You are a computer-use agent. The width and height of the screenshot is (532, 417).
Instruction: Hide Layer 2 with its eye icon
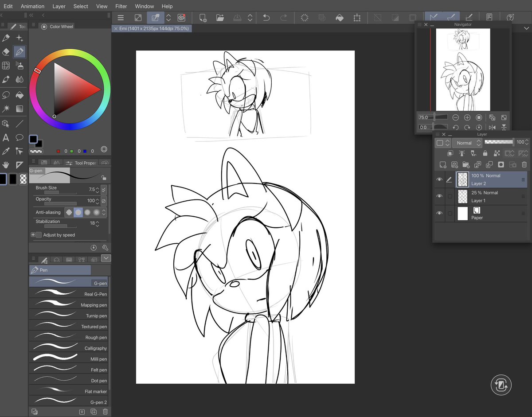point(439,179)
